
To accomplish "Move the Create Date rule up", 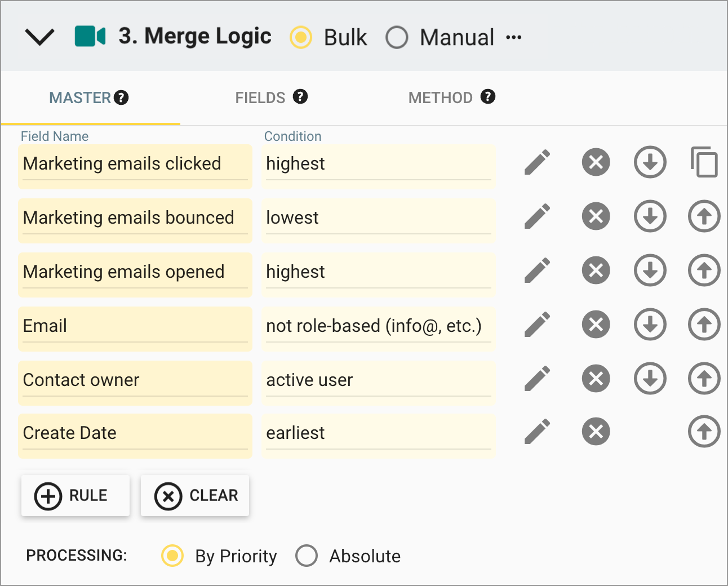I will tap(704, 432).
